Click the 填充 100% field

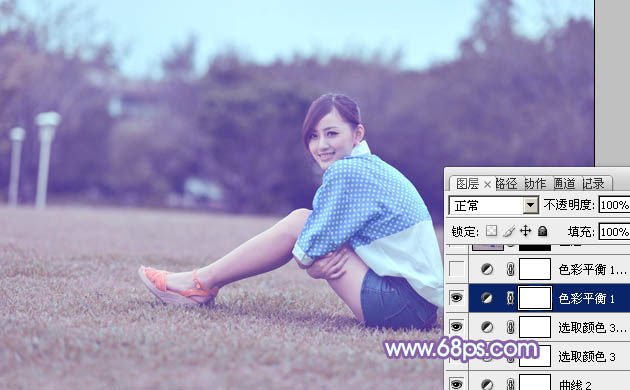pyautogui.click(x=614, y=232)
